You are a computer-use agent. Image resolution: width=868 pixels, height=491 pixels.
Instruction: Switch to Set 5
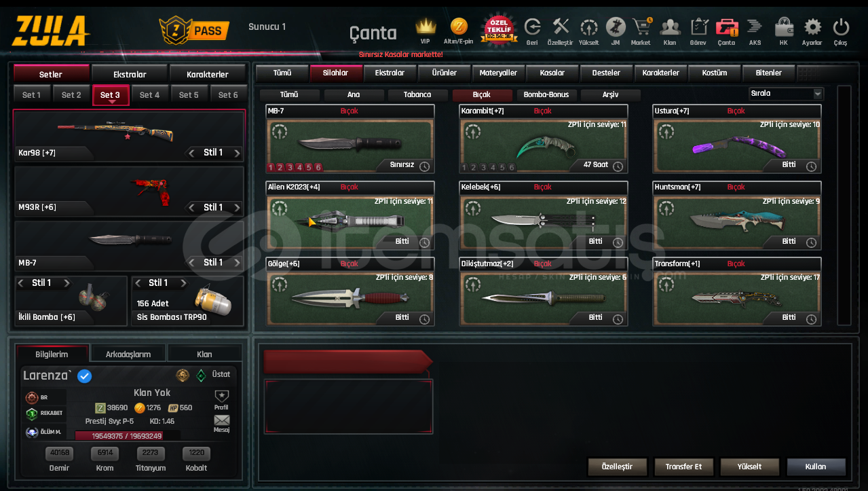coord(189,95)
